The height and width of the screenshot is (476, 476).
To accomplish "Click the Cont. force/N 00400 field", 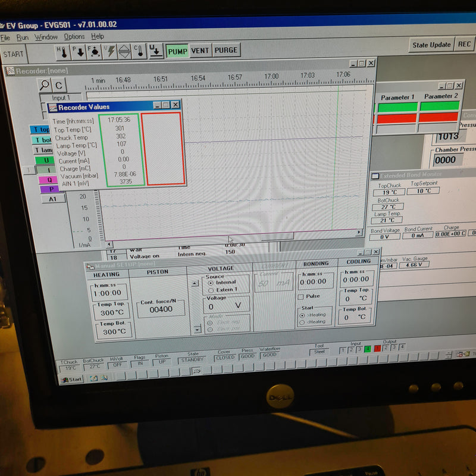I will tap(161, 309).
